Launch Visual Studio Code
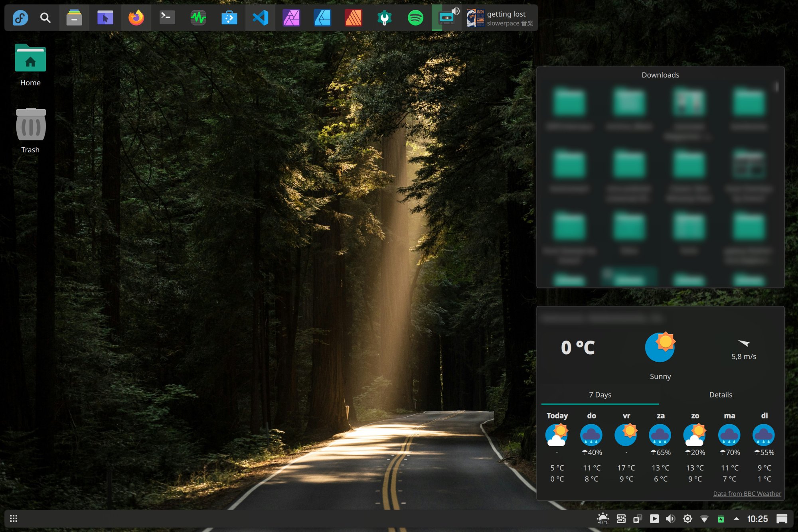The width and height of the screenshot is (798, 532). pyautogui.click(x=260, y=18)
